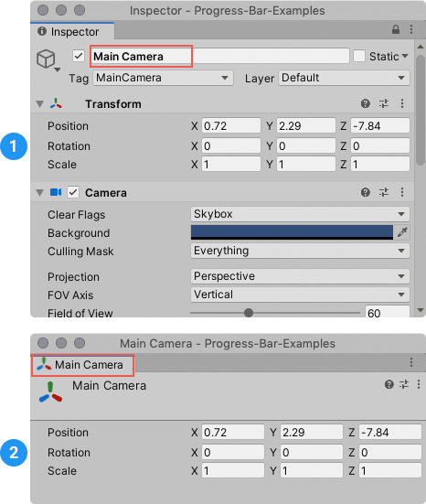Click the Position X field in Inspector

pos(231,125)
